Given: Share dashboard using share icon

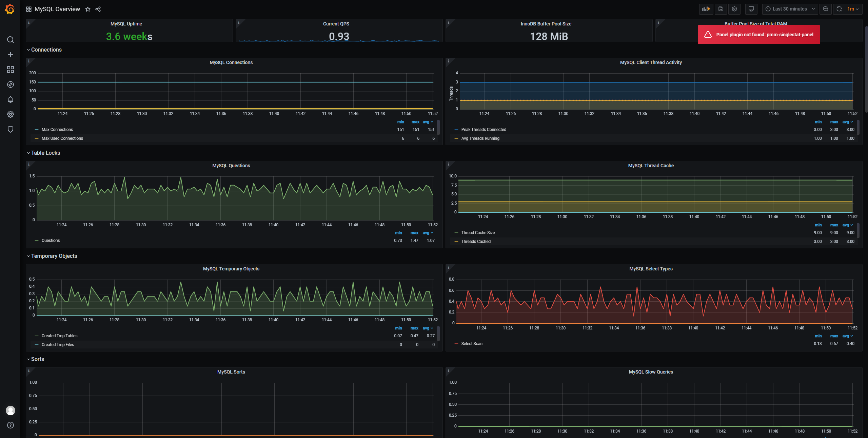Looking at the screenshot, I should pyautogui.click(x=98, y=9).
